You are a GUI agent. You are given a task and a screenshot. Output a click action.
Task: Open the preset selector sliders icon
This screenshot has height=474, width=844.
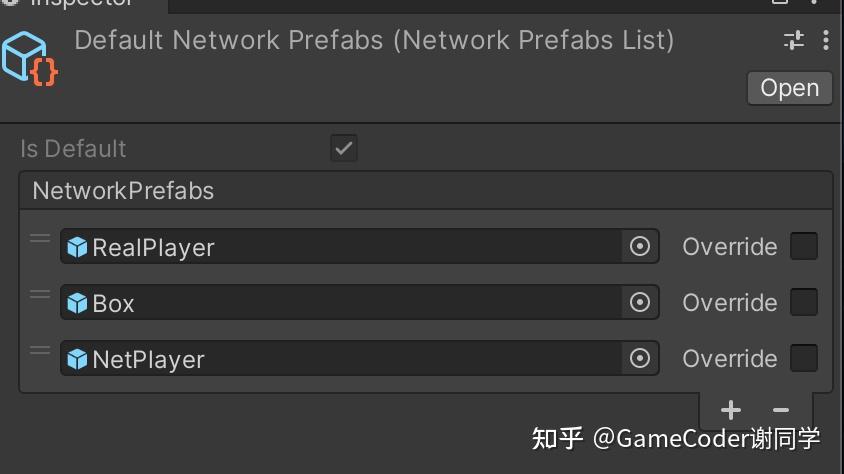pos(794,40)
